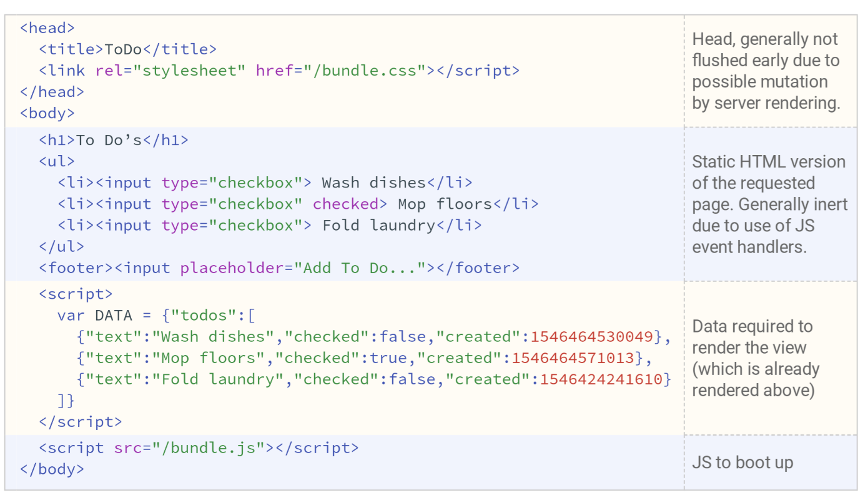Image resolution: width=868 pixels, height=500 pixels.
Task: Click the timestamp 1546464571013
Action: [x=573, y=358]
